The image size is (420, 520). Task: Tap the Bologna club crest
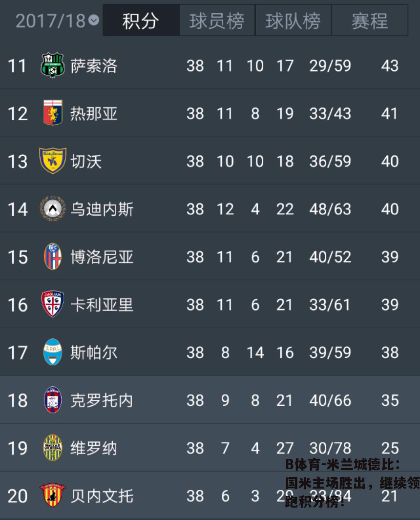click(52, 257)
